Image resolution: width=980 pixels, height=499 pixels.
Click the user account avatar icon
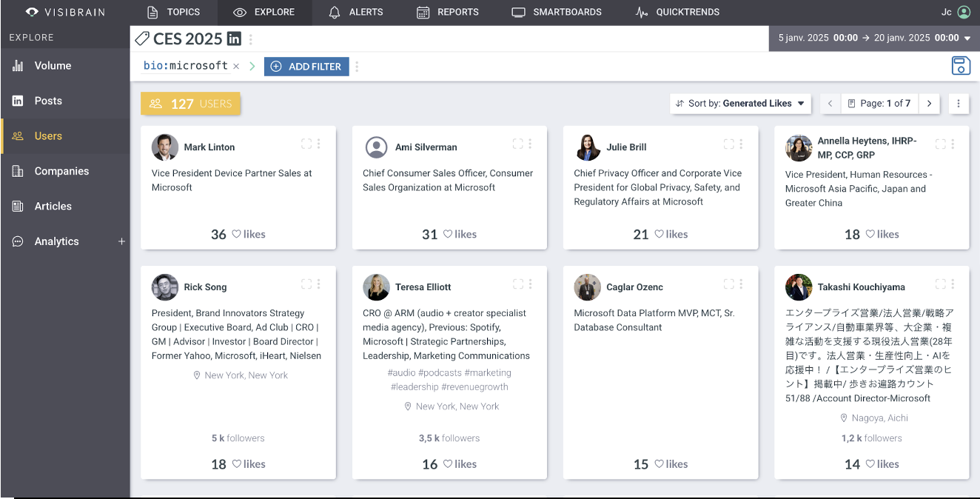click(963, 12)
